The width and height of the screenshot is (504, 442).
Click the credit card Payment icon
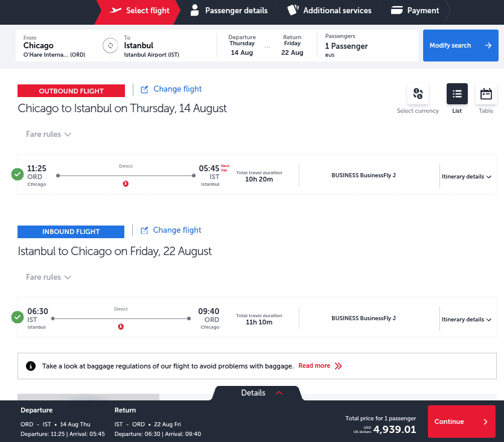tap(397, 10)
